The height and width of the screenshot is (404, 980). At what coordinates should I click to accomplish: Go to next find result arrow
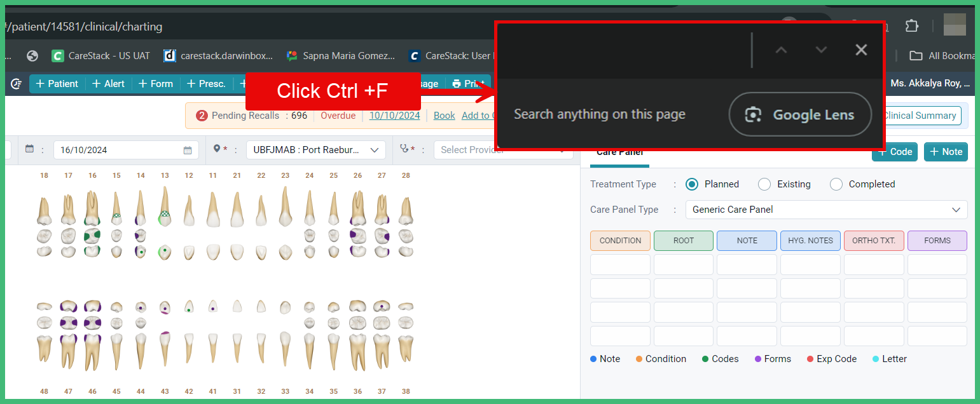click(821, 50)
